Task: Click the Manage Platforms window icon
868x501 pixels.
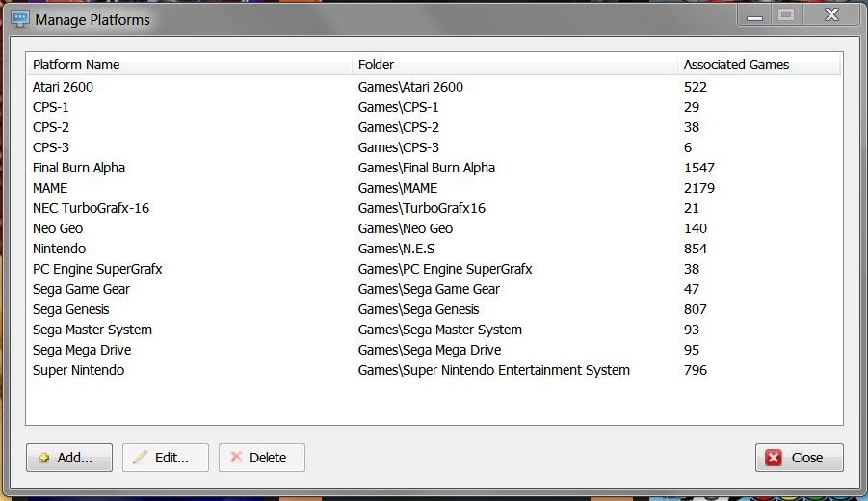Action: coord(20,20)
